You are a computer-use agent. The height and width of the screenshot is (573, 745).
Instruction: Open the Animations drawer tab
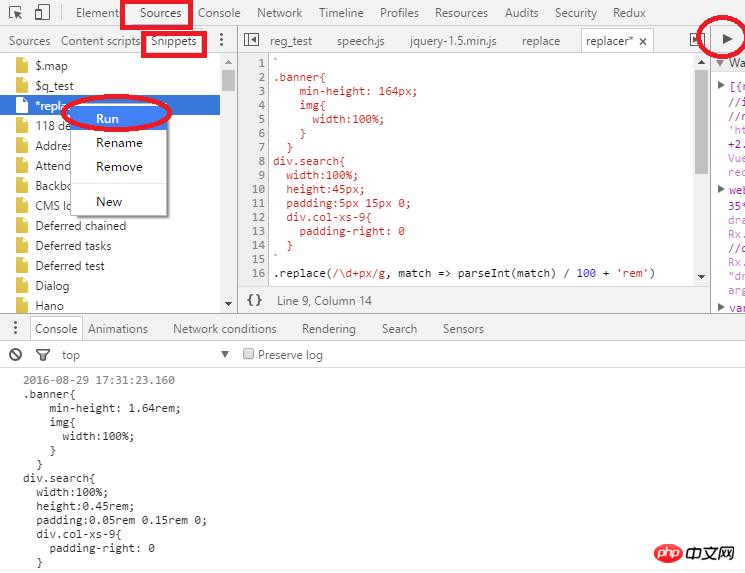pyautogui.click(x=117, y=329)
